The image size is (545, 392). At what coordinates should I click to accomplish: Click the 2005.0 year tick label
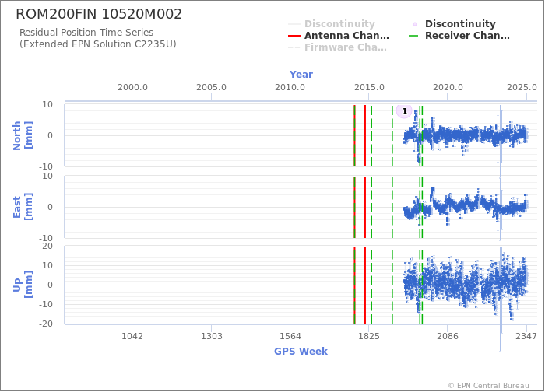coord(211,87)
